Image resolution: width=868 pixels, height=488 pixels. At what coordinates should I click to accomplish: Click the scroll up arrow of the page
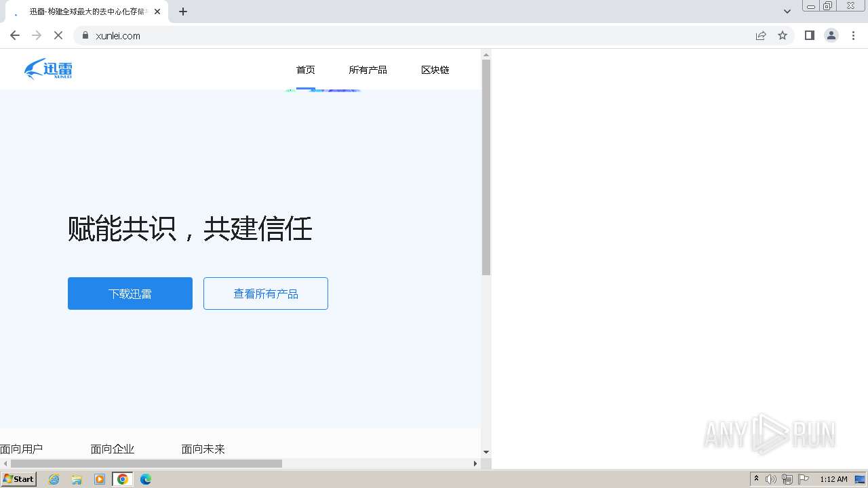[x=486, y=54]
